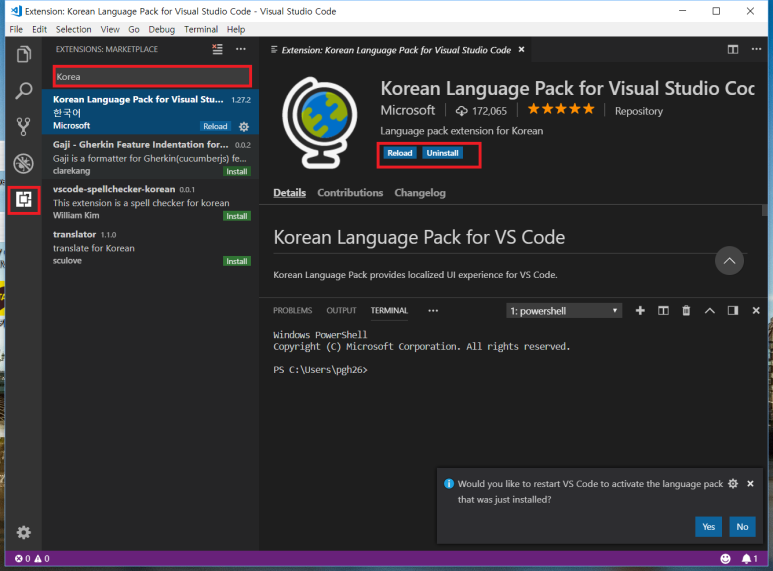Open the Selection menu

(73, 30)
